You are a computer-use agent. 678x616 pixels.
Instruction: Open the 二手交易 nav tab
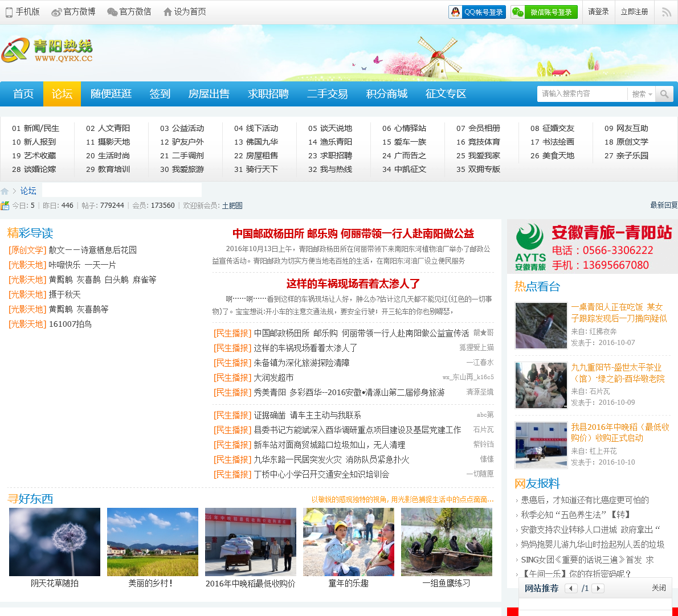328,94
